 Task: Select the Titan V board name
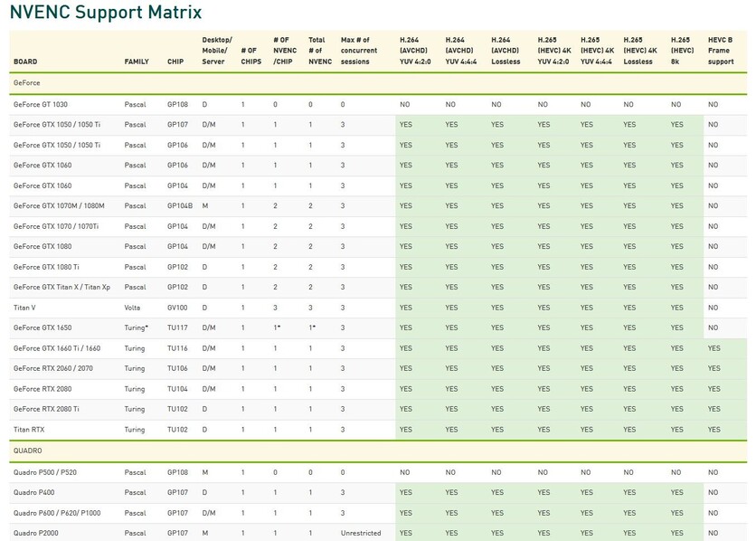(x=24, y=308)
